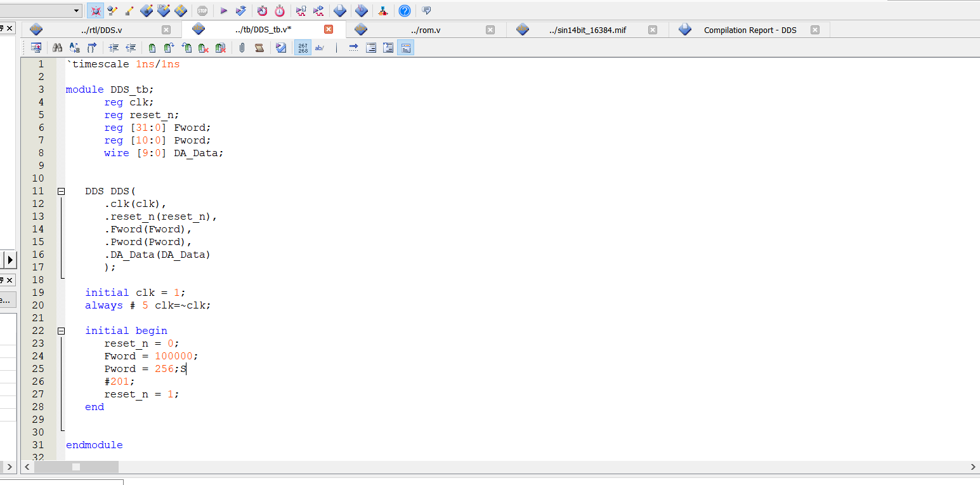Insert file with the paperclip icon
Image resolution: width=980 pixels, height=485 pixels.
pos(242,48)
